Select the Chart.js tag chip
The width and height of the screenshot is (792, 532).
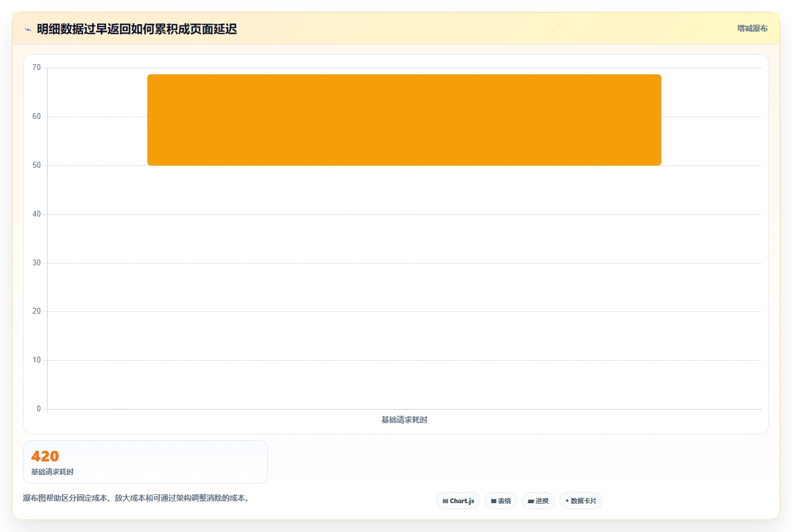[458, 501]
